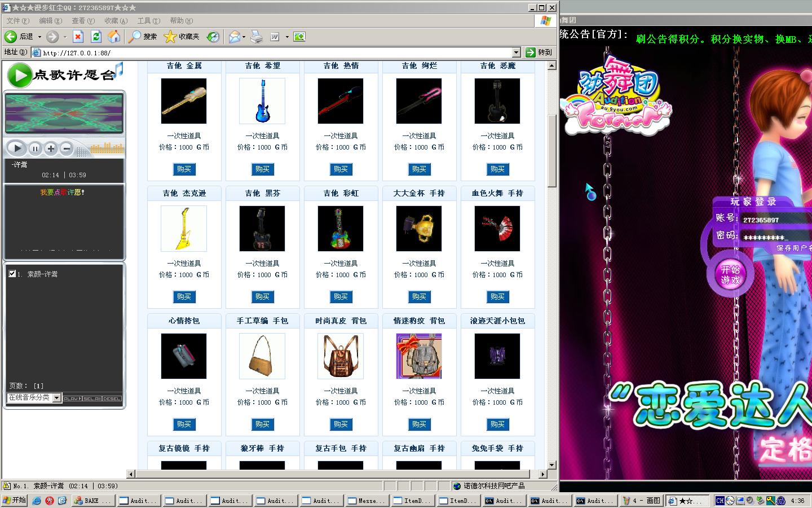Viewport: 812px width, 508px height.
Task: Open the 在线音乐分类 dropdown
Action: click(x=56, y=398)
